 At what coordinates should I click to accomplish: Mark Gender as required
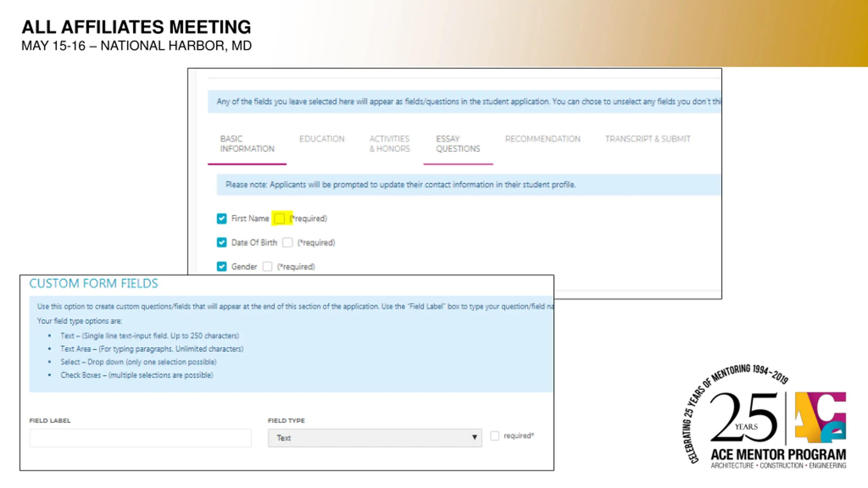[x=268, y=267]
